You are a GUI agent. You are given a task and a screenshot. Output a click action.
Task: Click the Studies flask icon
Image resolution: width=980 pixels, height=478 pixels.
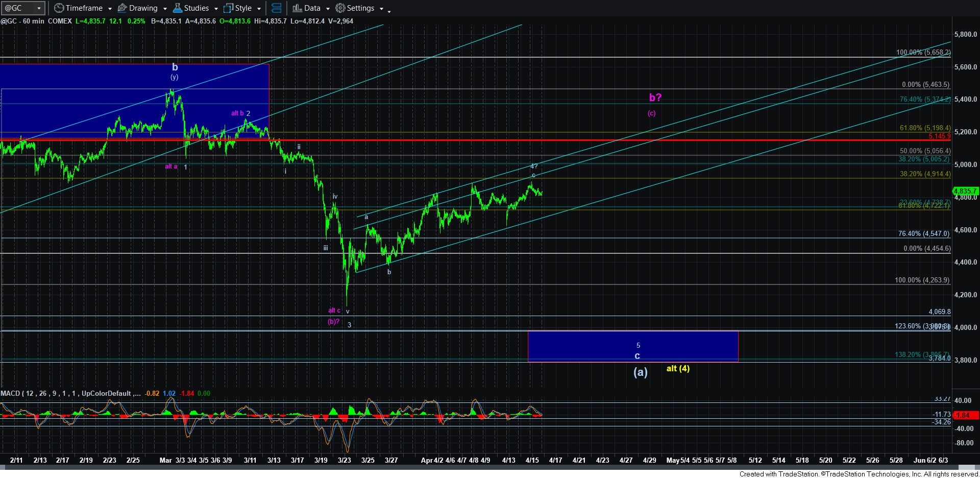pyautogui.click(x=178, y=8)
